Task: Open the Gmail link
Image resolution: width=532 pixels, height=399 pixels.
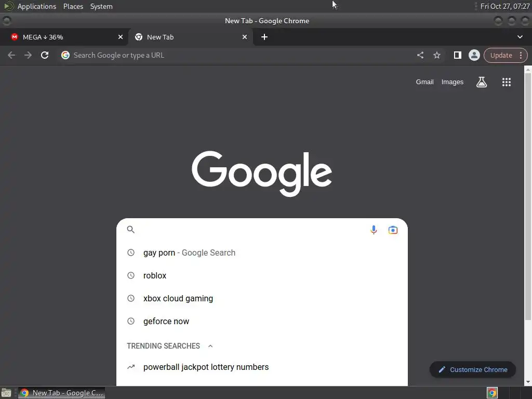Action: coord(425,82)
